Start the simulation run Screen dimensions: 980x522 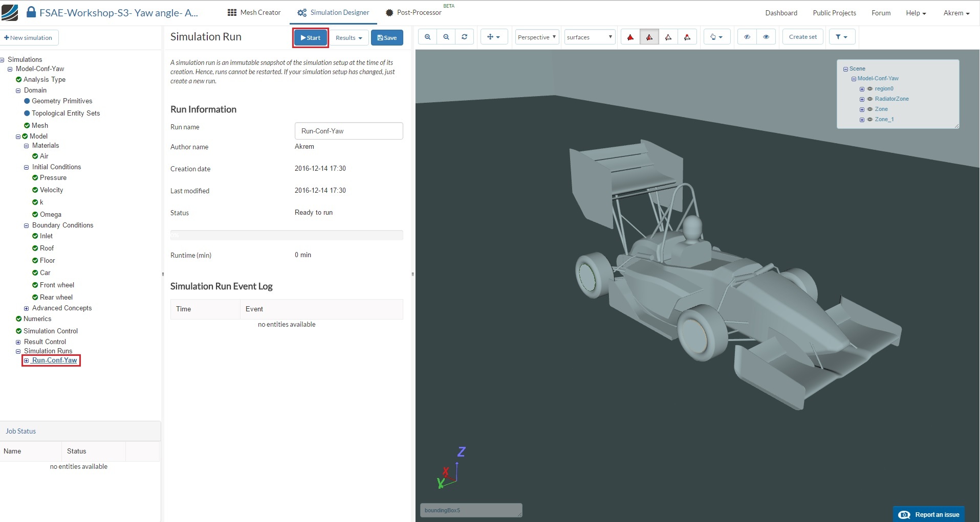310,38
